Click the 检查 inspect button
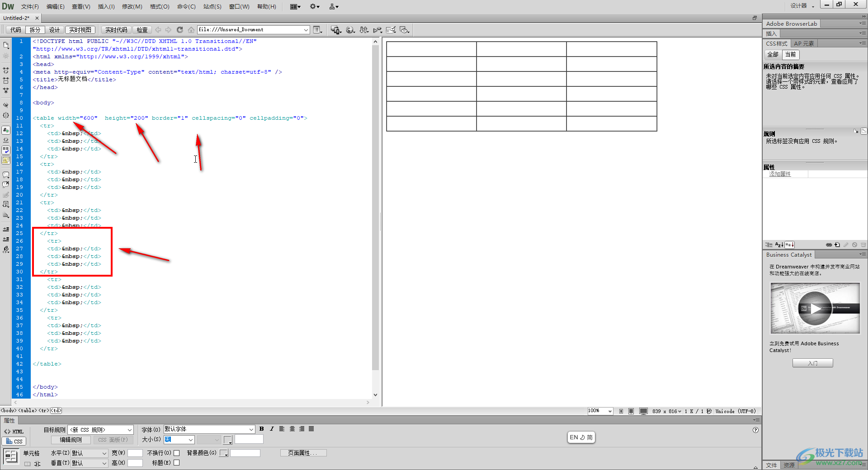The image size is (868, 470). (x=142, y=30)
